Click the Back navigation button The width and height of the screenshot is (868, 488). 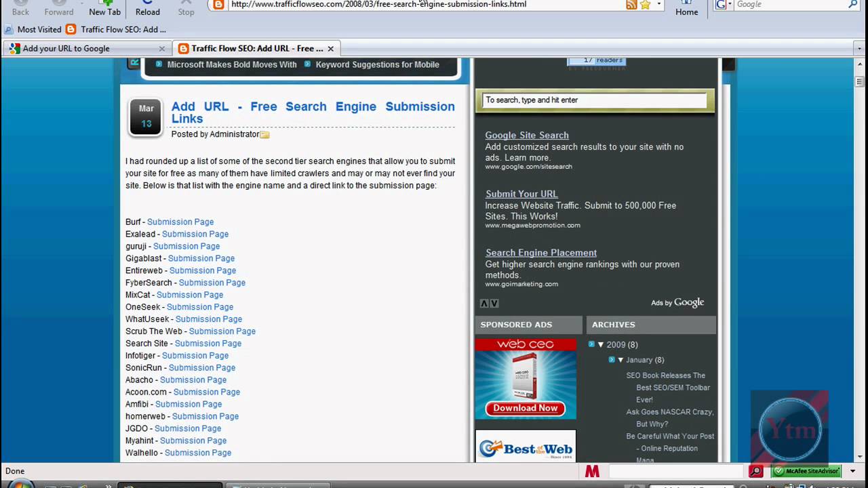pyautogui.click(x=20, y=8)
